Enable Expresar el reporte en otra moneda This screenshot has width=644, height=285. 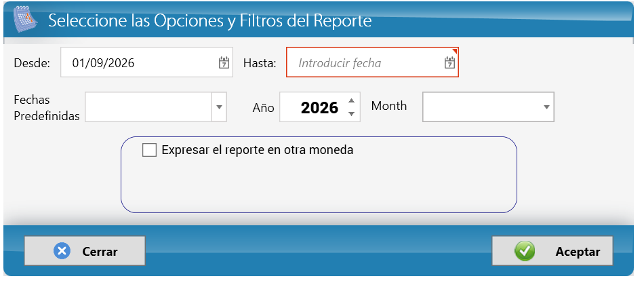tap(149, 150)
